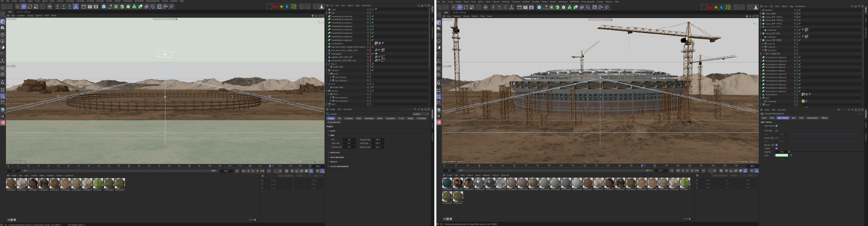Open Edit Render Settings icon in left window
Image resolution: width=868 pixels, height=226 pixels.
pyautogui.click(x=96, y=6)
